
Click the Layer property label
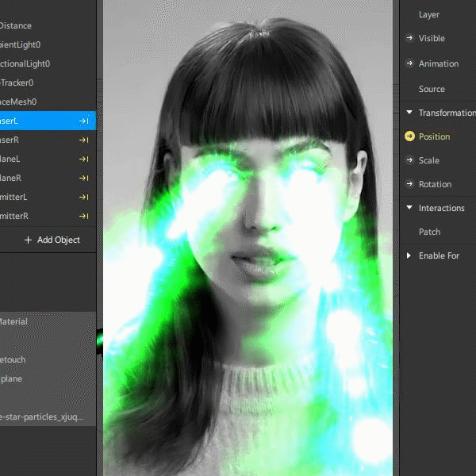pos(429,14)
